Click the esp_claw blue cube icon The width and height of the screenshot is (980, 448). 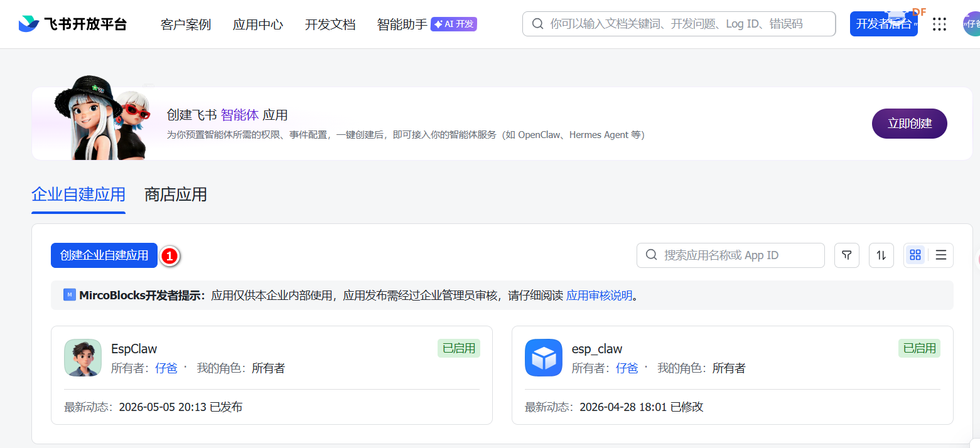(x=544, y=358)
